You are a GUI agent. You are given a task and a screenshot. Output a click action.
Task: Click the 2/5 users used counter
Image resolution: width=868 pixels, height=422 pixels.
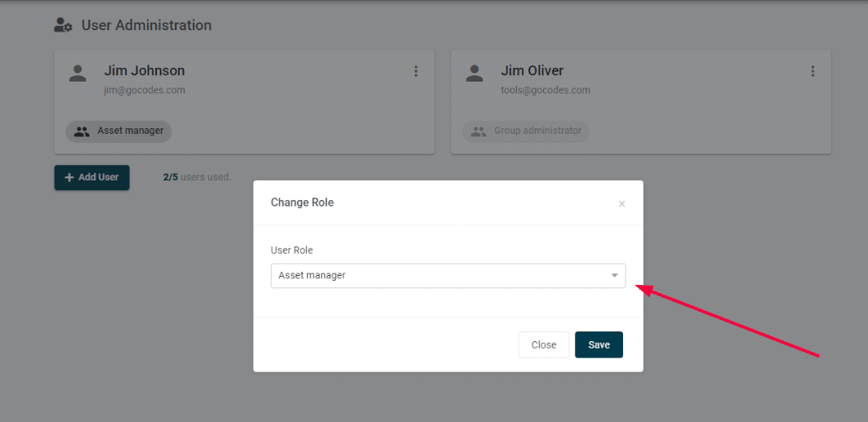(x=197, y=177)
